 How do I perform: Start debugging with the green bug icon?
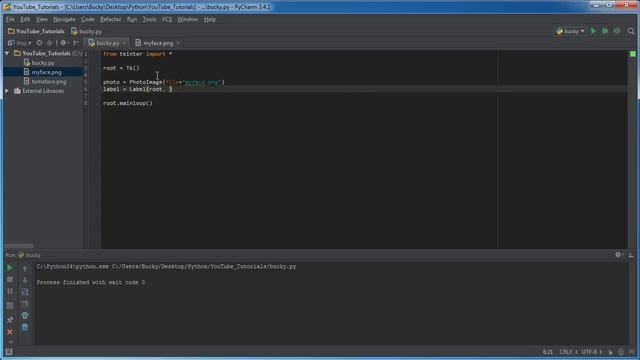coord(605,31)
